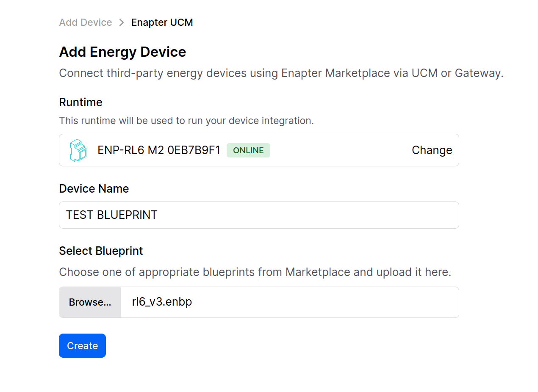Click the green ONLINE status badge
This screenshot has width=538, height=392.
(x=248, y=150)
